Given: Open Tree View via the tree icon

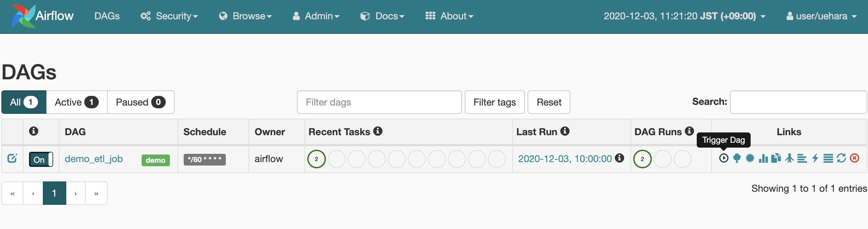Looking at the screenshot, I should [x=737, y=158].
